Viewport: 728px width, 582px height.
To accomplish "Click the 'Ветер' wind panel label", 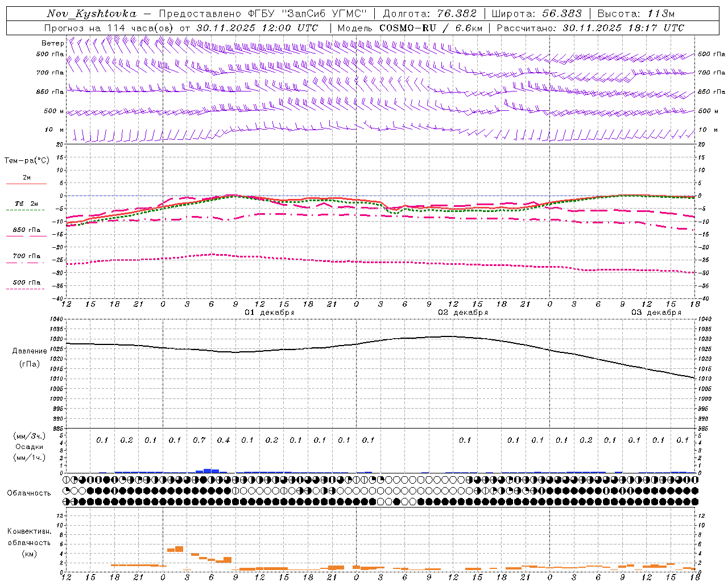I will point(52,43).
